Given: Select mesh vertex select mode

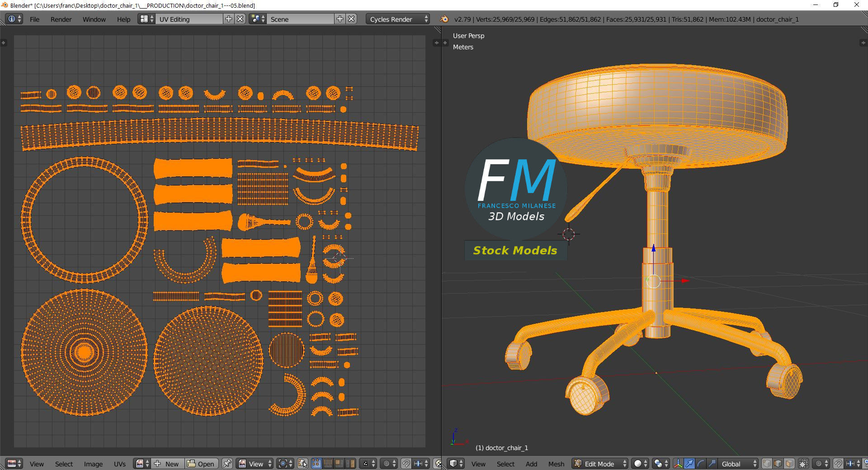Looking at the screenshot, I should click(x=767, y=464).
